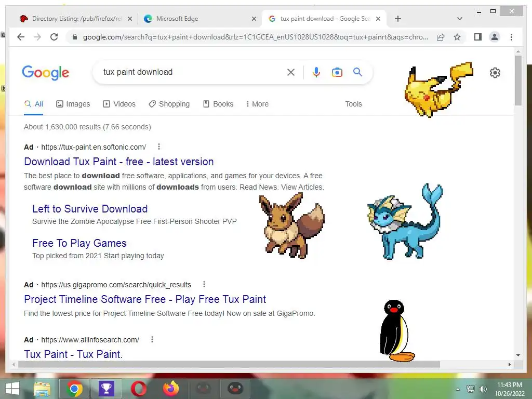
Task: Open the softonic ad options menu
Action: pyautogui.click(x=159, y=147)
